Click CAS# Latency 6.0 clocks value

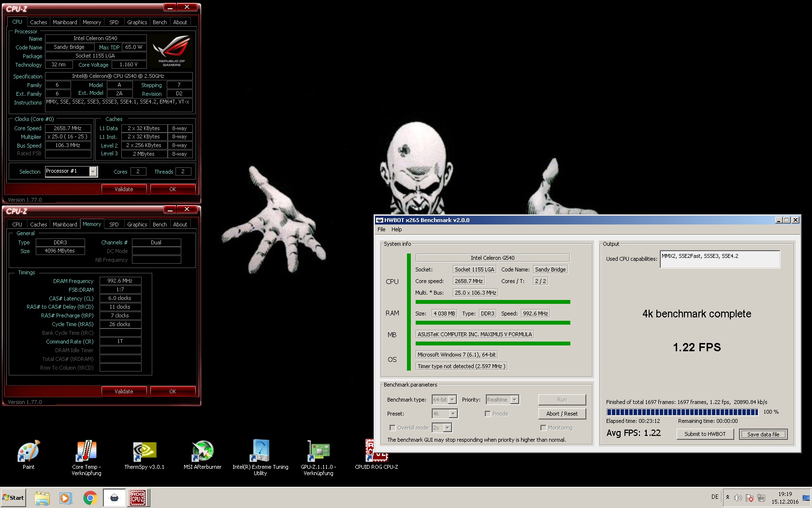click(120, 298)
